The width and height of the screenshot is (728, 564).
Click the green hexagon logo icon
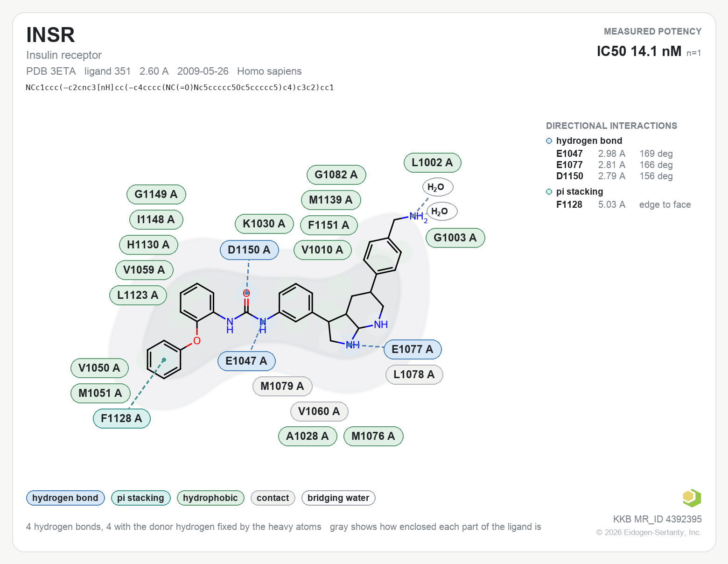[692, 498]
